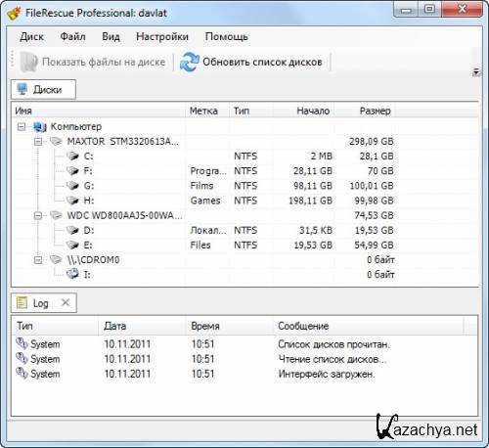Click the Интерфейс загружен log entry icon
Viewport: 489px width, 448px height.
[22, 374]
